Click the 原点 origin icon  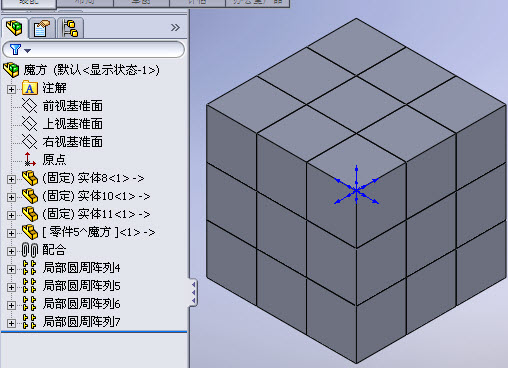click(x=30, y=160)
